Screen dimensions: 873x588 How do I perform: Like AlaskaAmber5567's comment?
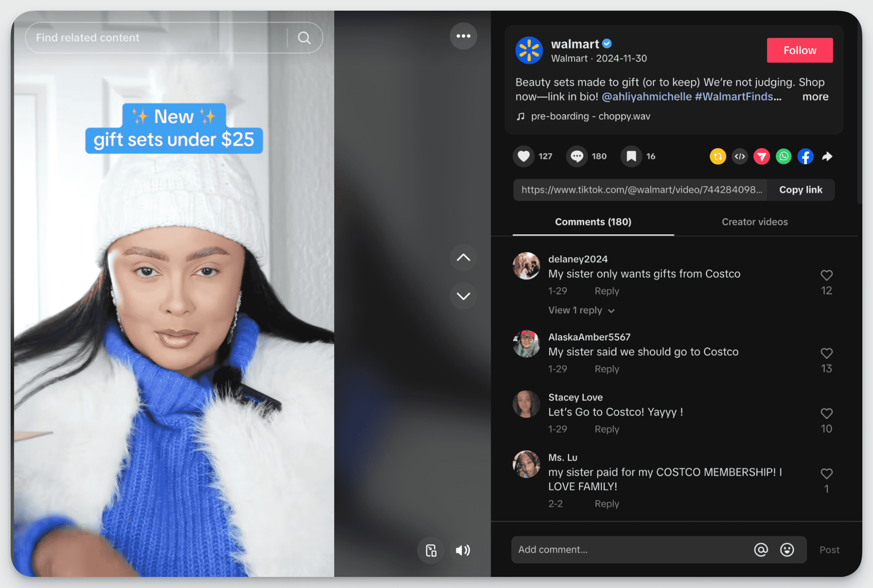point(827,353)
